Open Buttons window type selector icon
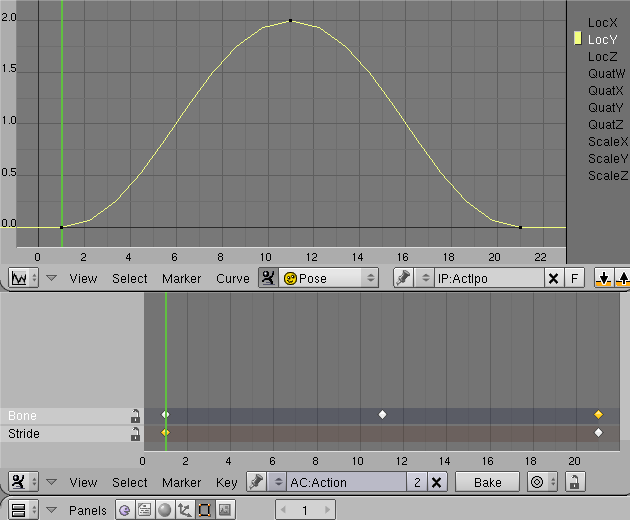 (x=23, y=510)
